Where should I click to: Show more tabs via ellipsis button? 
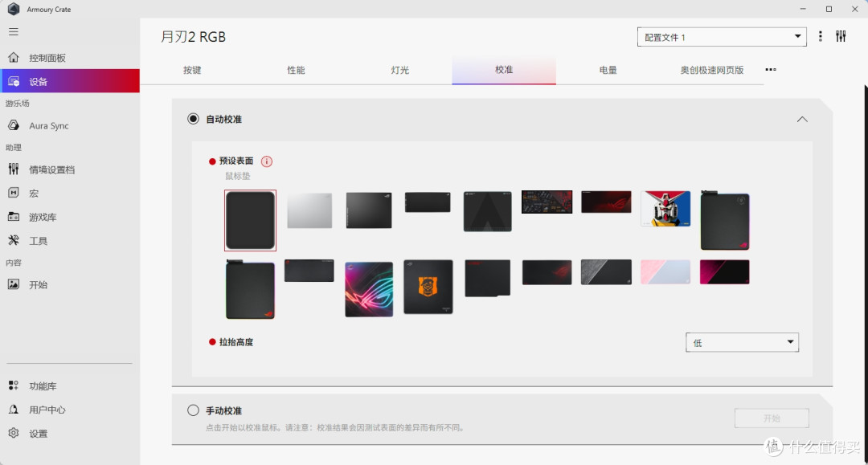771,70
